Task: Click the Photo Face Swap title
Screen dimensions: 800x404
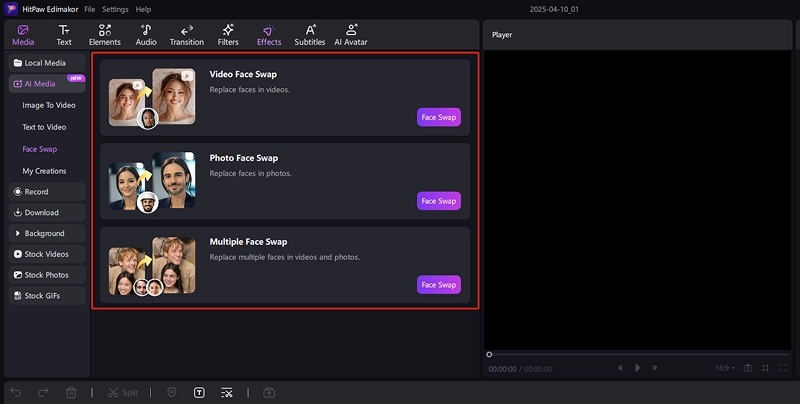Action: point(244,158)
